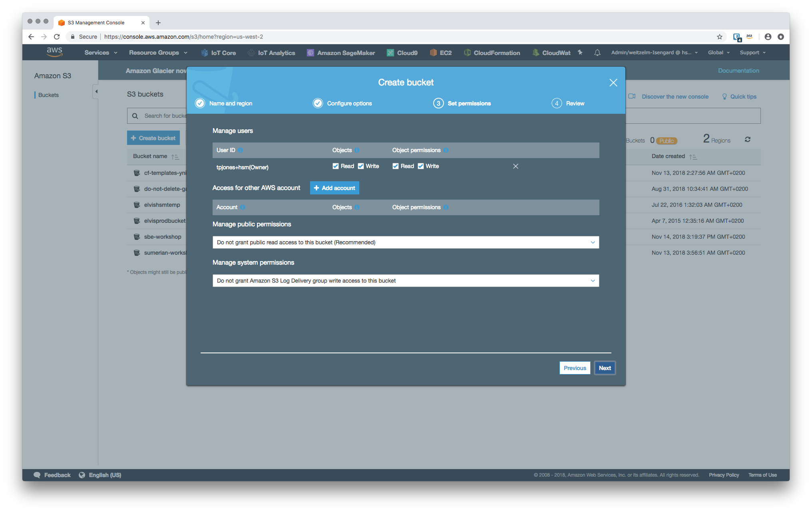Open IoT Analytics shortcut
Image resolution: width=812 pixels, height=513 pixels.
point(271,53)
